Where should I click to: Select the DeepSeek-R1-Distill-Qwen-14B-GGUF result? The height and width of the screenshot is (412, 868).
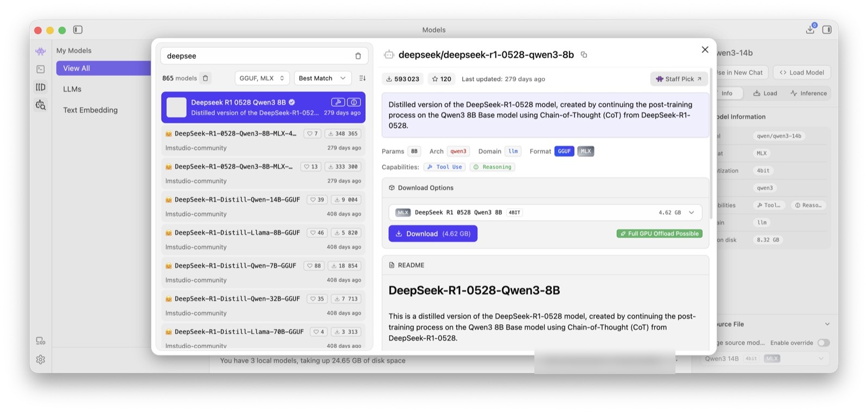click(x=263, y=206)
